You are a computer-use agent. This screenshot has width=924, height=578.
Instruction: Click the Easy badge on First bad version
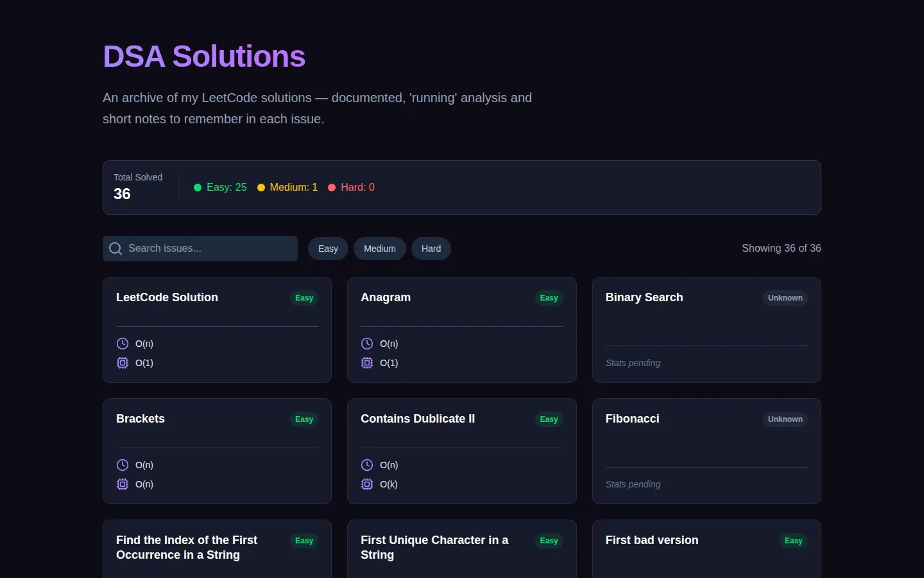click(x=794, y=541)
